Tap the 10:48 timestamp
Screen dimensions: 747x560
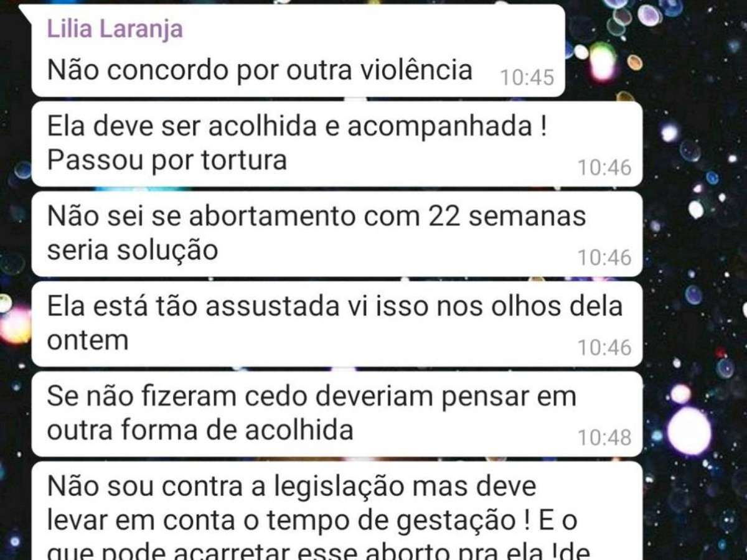604,437
